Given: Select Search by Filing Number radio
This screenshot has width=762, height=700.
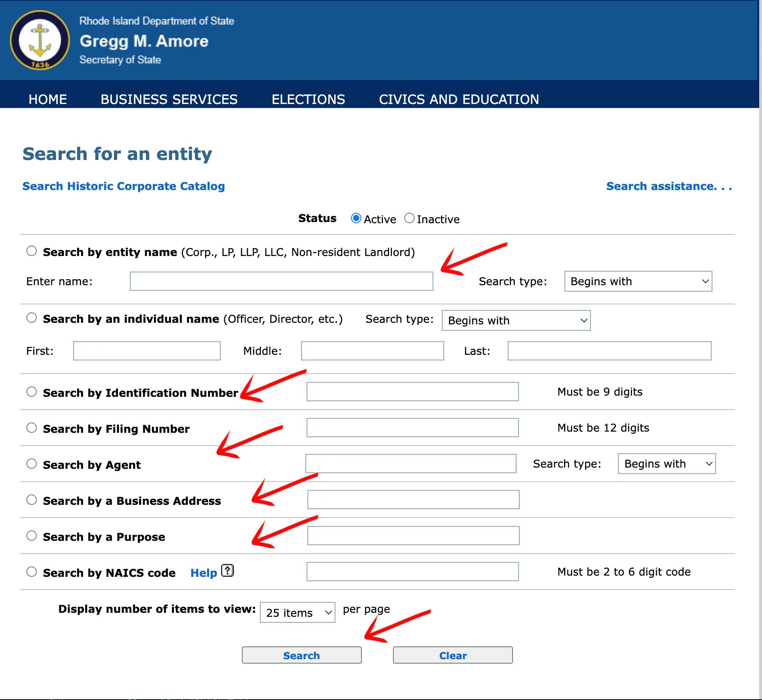Looking at the screenshot, I should click(x=32, y=428).
